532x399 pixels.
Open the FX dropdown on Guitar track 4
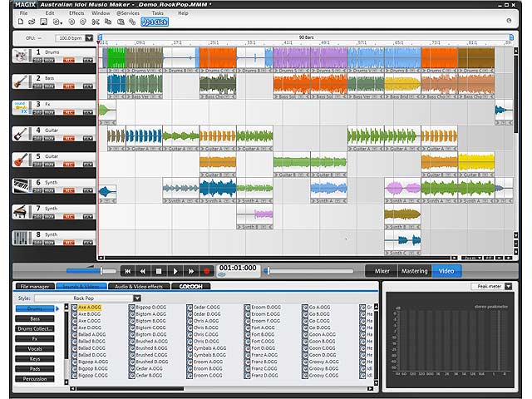tap(88, 139)
